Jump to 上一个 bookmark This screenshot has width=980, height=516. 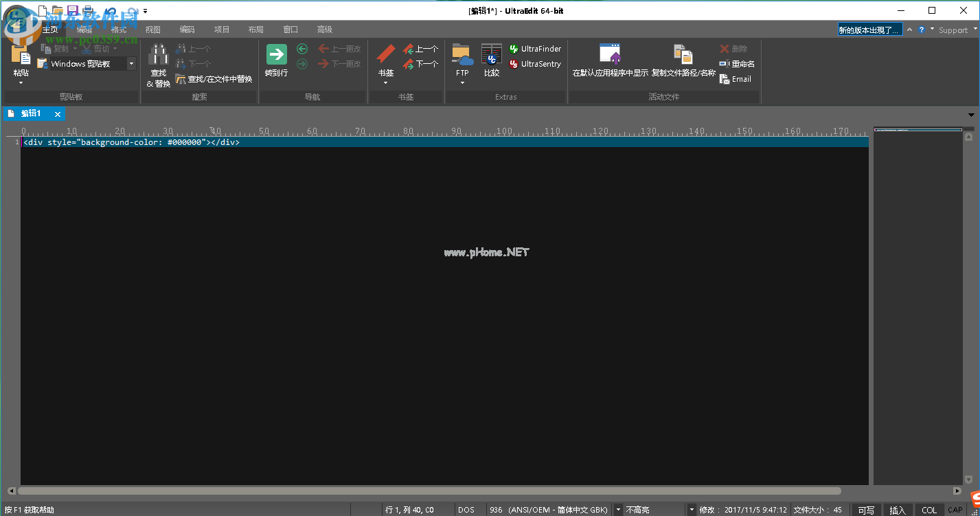click(x=420, y=49)
